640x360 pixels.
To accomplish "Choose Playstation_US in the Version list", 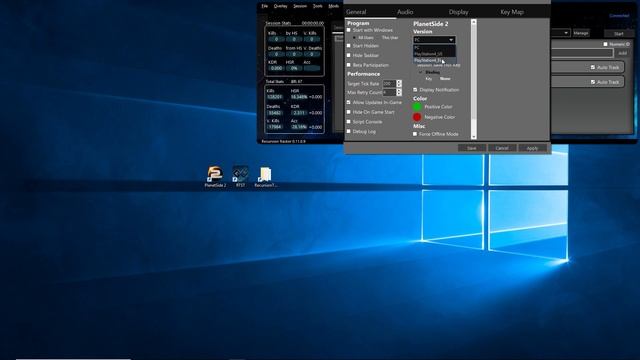I will click(x=434, y=54).
